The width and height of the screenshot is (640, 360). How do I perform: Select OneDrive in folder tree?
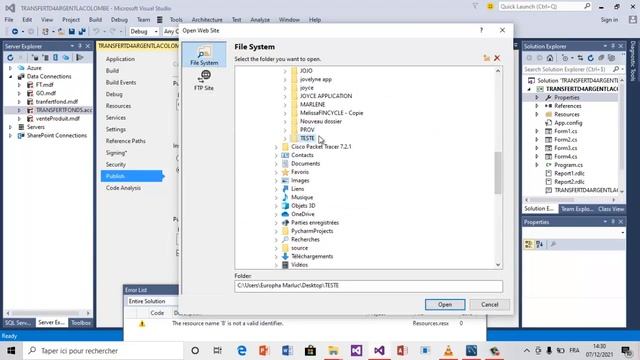[x=302, y=214]
